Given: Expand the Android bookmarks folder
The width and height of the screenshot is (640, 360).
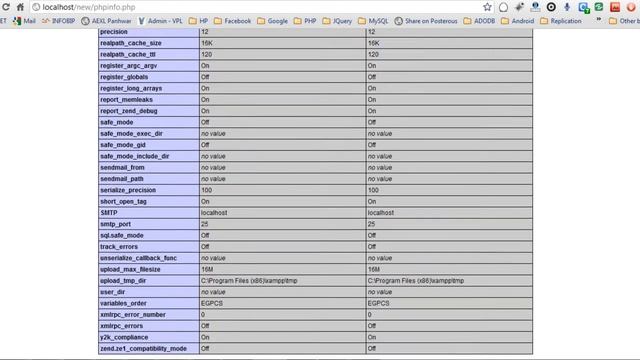Looking at the screenshot, I should [517, 21].
